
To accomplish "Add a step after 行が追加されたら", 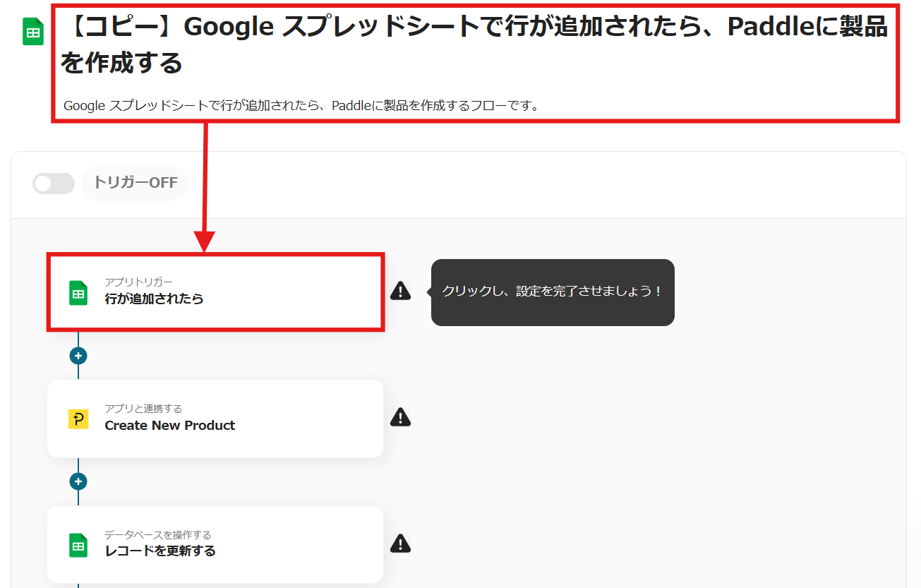I will tap(78, 356).
